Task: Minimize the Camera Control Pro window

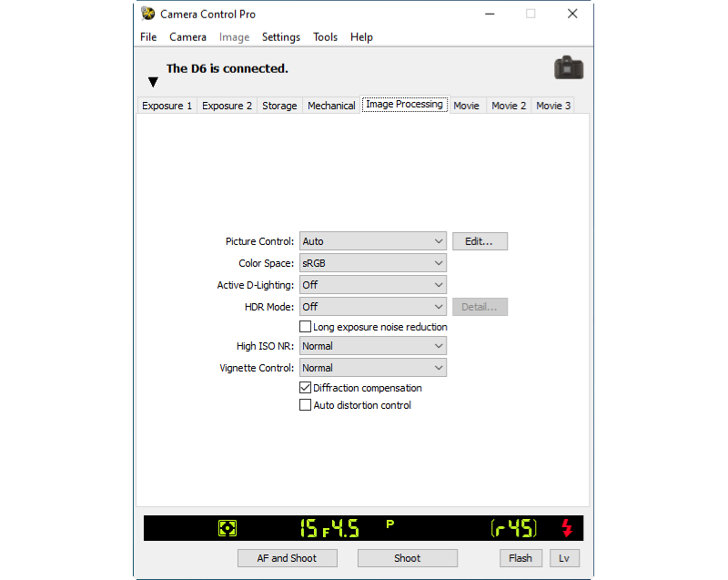Action: coord(490,14)
